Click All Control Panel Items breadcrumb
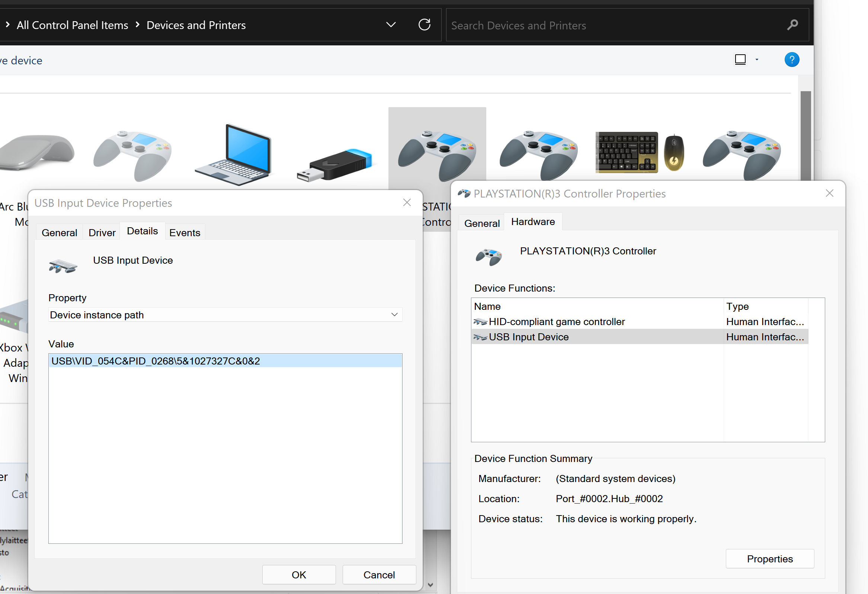The width and height of the screenshot is (868, 594). tap(73, 25)
